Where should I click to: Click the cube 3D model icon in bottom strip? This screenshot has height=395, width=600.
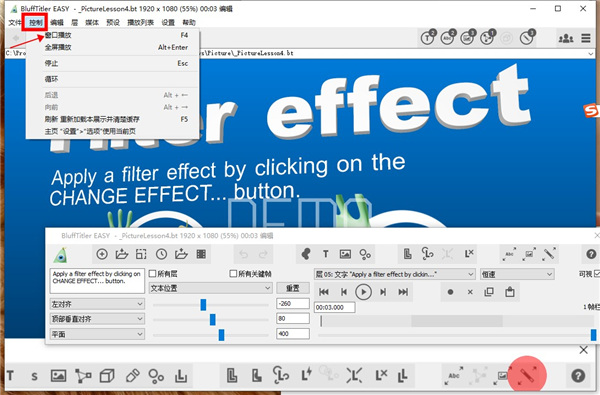pos(107,376)
